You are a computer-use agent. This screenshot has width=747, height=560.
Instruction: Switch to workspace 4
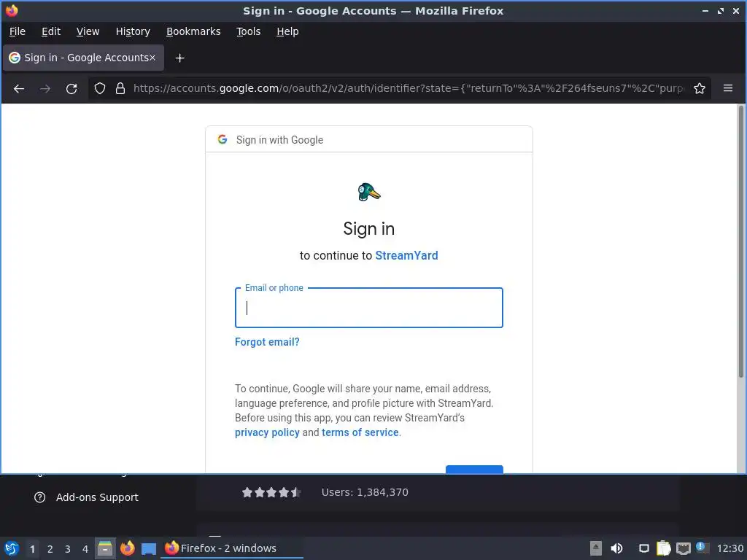point(85,549)
